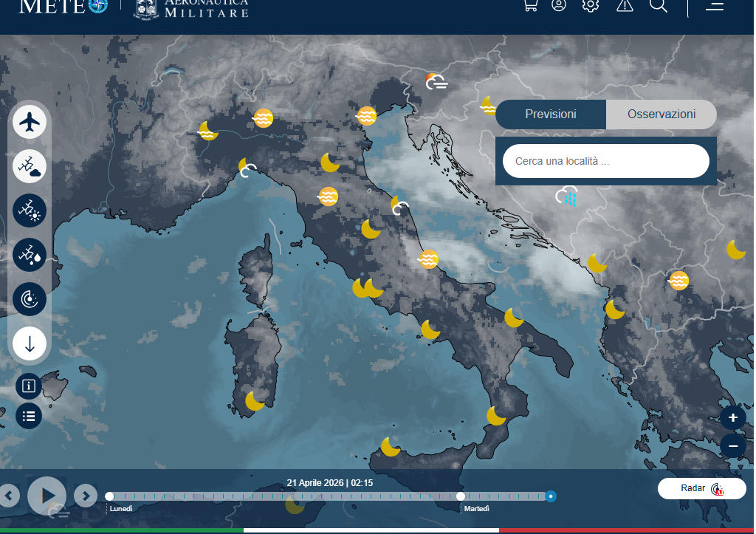The image size is (756, 534).
Task: Toggle the satellite precipitation layer
Action: pyautogui.click(x=30, y=255)
